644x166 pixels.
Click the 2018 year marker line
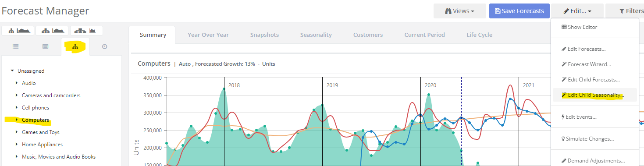point(224,121)
